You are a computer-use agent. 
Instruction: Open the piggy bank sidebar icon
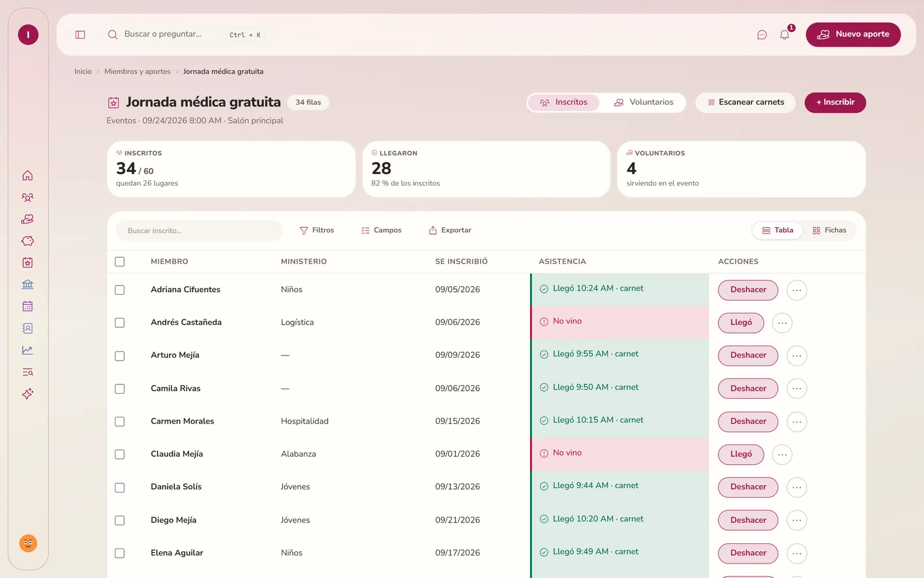pos(28,241)
